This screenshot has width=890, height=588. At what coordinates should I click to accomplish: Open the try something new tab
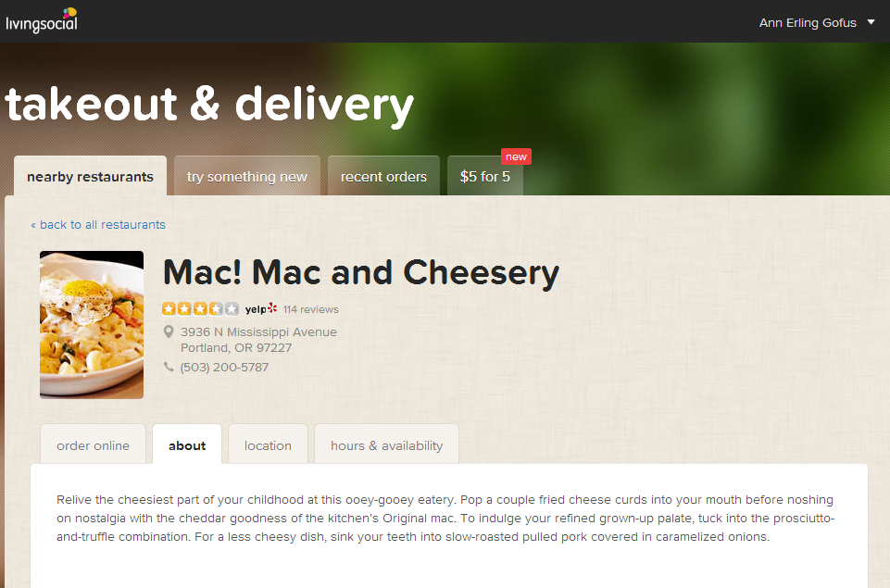(247, 177)
